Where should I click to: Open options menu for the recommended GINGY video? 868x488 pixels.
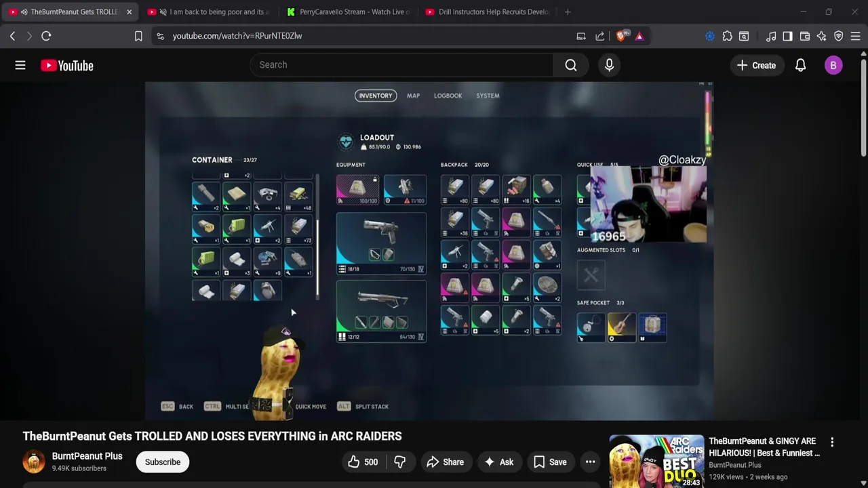[x=832, y=442]
